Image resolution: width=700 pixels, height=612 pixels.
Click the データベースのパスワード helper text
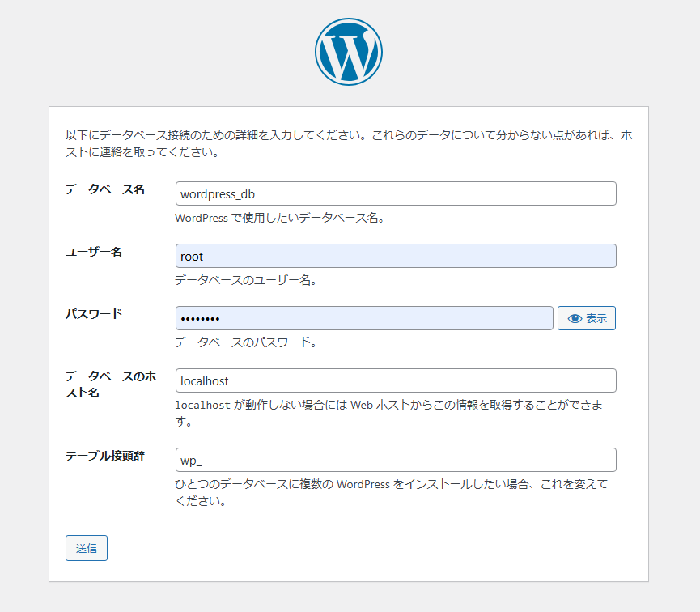245,342
